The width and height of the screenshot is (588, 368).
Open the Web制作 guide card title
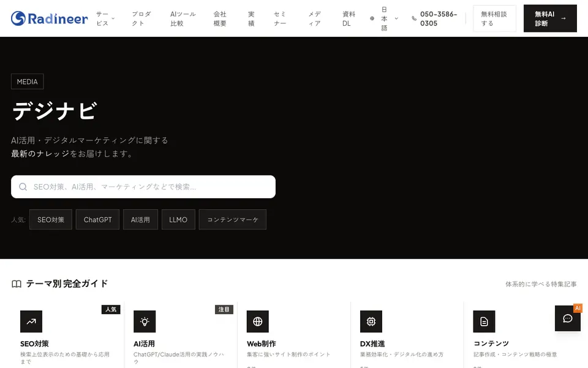point(262,343)
